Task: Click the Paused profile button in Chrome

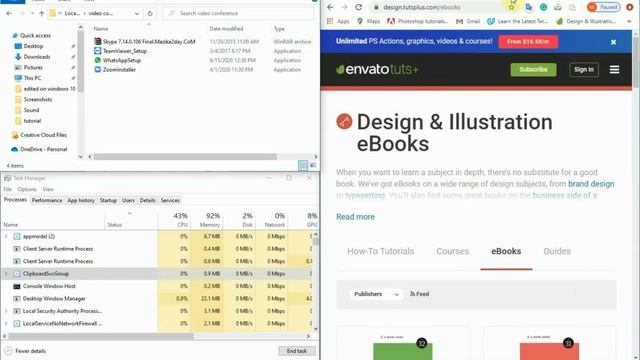Action: coord(604,7)
